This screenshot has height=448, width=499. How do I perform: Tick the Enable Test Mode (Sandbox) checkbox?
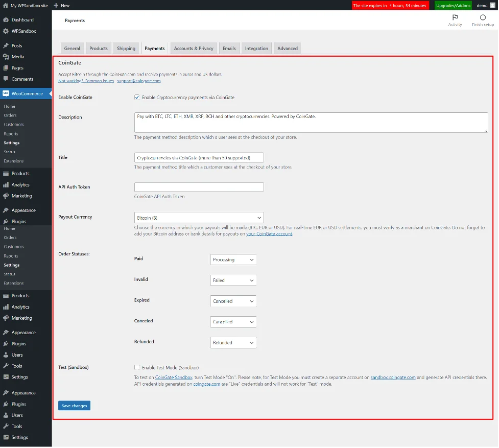coord(137,368)
